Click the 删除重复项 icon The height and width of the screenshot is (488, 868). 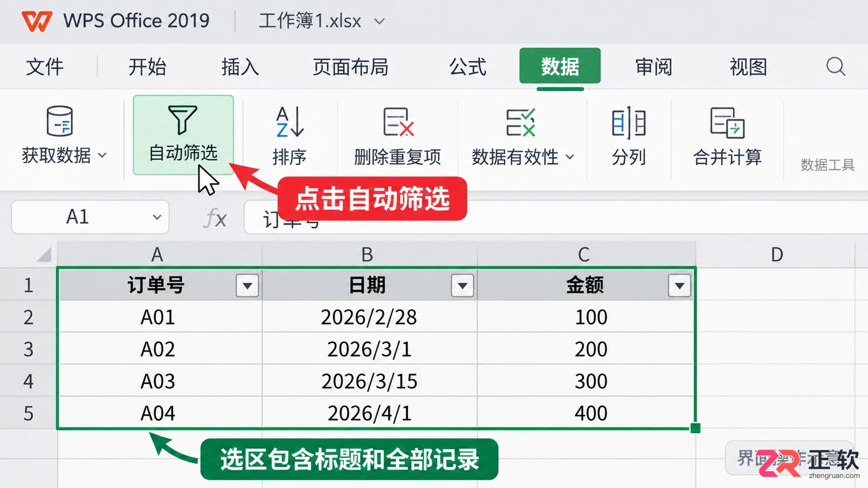click(398, 122)
